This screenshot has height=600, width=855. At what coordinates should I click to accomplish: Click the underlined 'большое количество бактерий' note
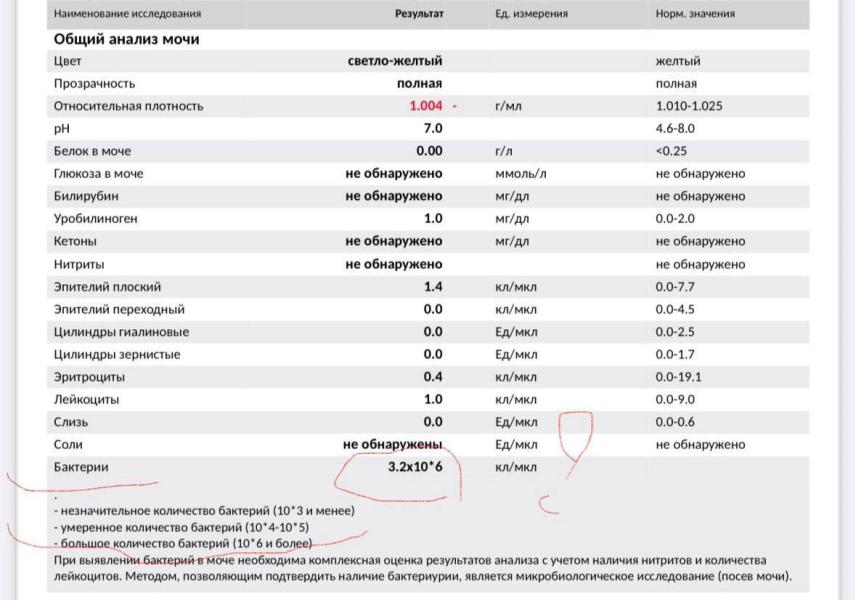[x=183, y=543]
